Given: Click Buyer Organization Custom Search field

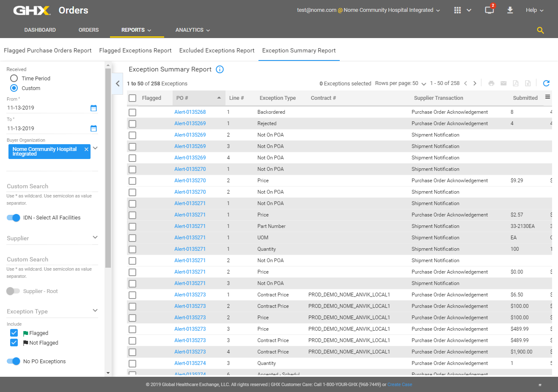Looking at the screenshot, I should point(52,186).
